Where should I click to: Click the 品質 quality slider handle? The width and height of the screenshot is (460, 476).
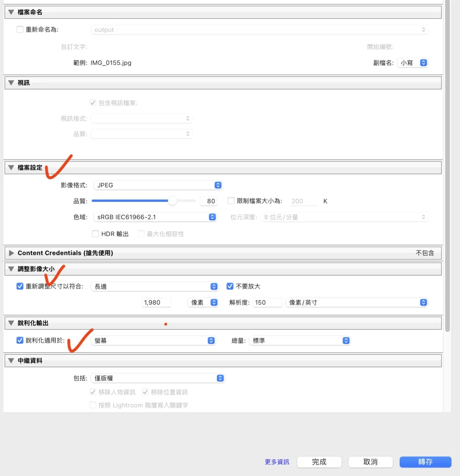click(x=172, y=201)
